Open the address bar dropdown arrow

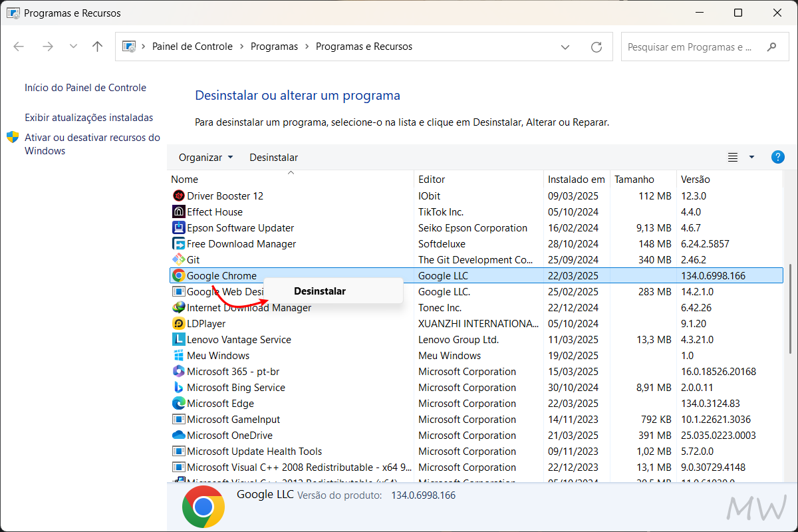click(565, 47)
